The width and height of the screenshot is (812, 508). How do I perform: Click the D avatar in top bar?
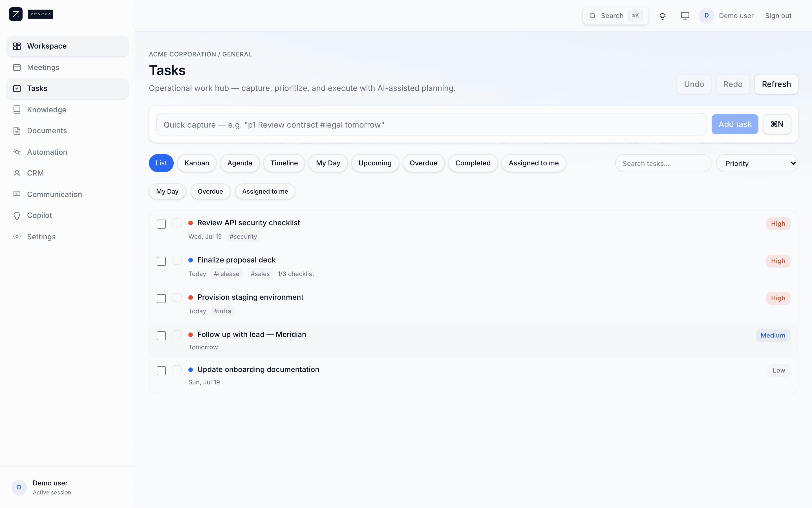coord(706,16)
